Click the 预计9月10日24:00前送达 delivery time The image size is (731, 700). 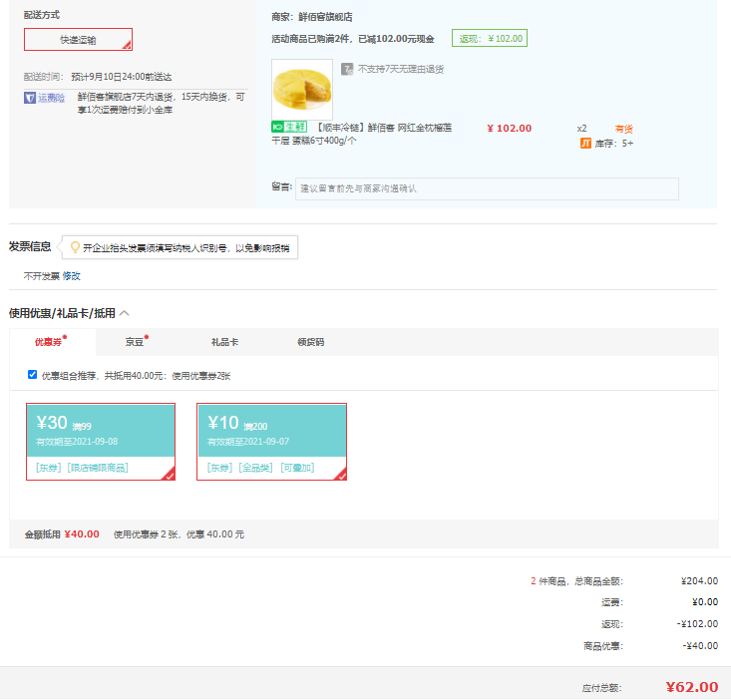[x=122, y=77]
